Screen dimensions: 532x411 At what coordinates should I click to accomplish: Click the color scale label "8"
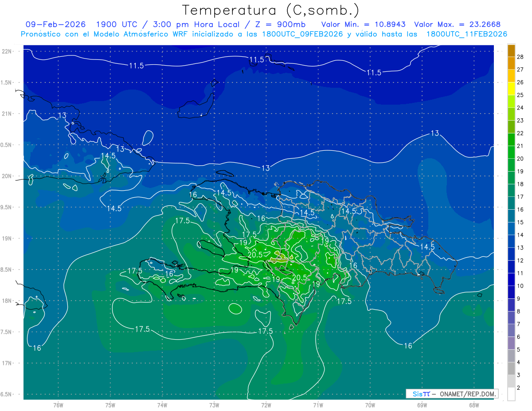[519, 311]
